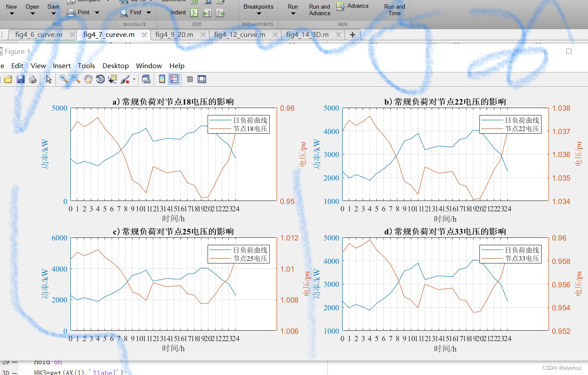Switch to fig4_14_3D.m tab
Image resolution: width=588 pixels, height=375 pixels.
(x=307, y=35)
